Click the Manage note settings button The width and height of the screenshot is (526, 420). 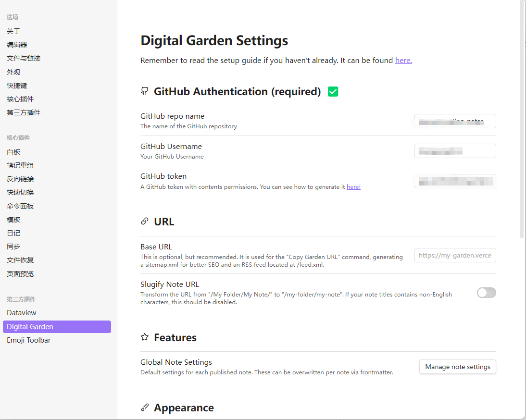(x=457, y=367)
